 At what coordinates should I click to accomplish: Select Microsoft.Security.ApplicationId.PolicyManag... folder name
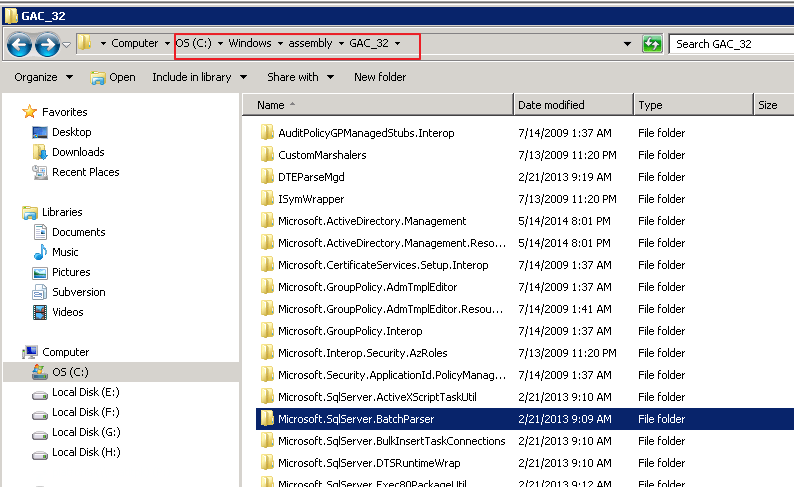coord(391,375)
